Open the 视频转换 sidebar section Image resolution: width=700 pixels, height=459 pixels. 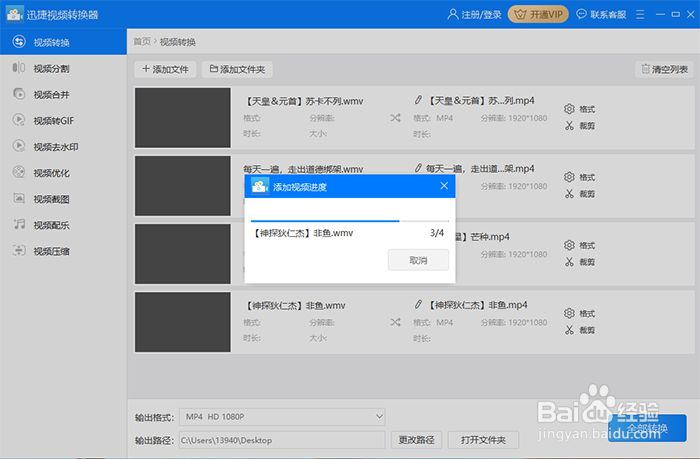63,42
